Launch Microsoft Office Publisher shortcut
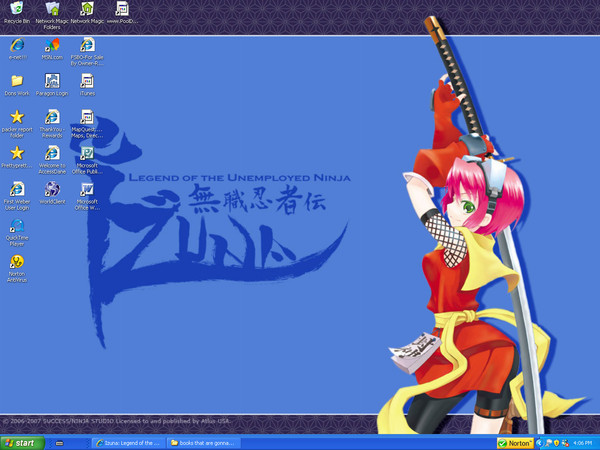Screen dimensions: 600x450 coord(87,160)
